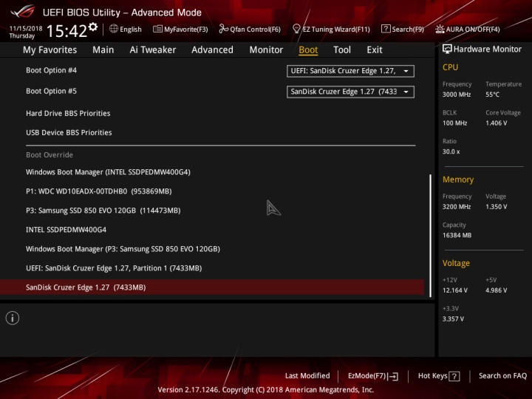Click the Boot Option #4 label
Screen dimensions: 532x399
click(x=51, y=70)
